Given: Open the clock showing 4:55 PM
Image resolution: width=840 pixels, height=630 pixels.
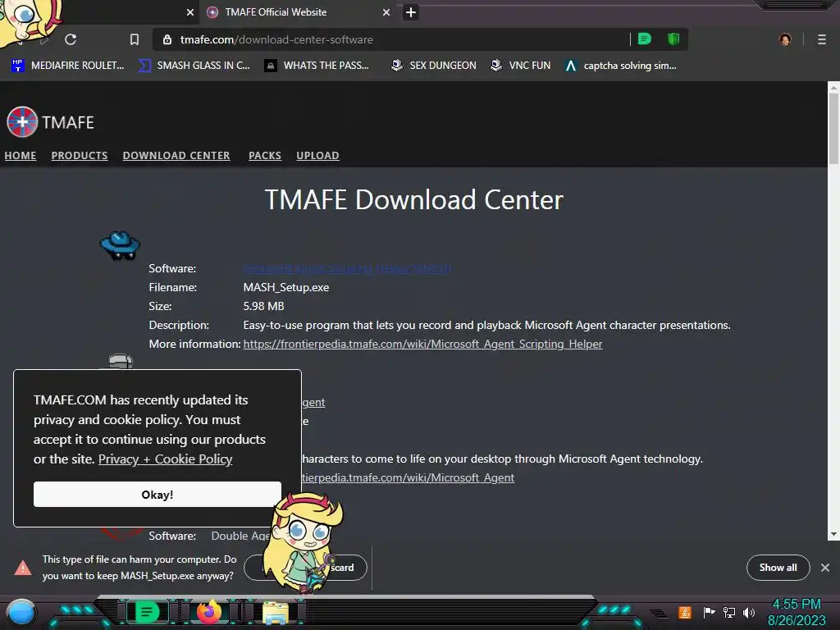Looking at the screenshot, I should [x=797, y=612].
